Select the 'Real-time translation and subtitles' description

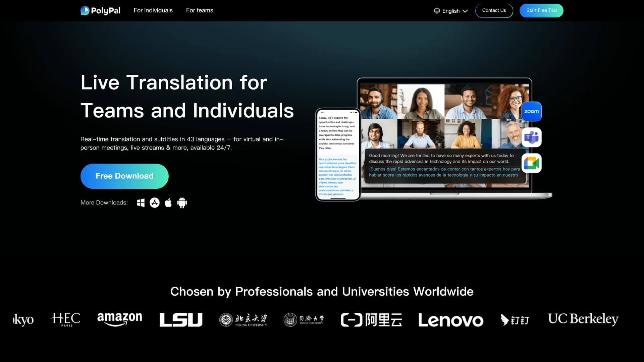[x=182, y=143]
